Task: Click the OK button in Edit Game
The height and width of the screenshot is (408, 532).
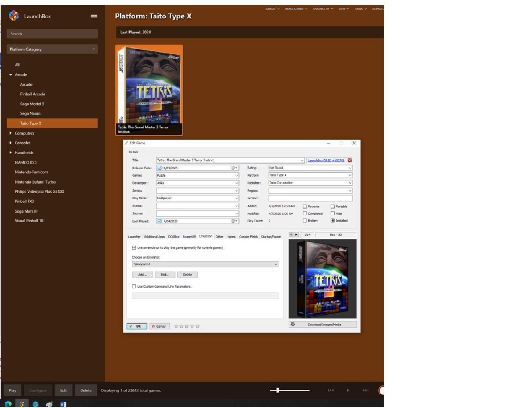Action: [137, 326]
